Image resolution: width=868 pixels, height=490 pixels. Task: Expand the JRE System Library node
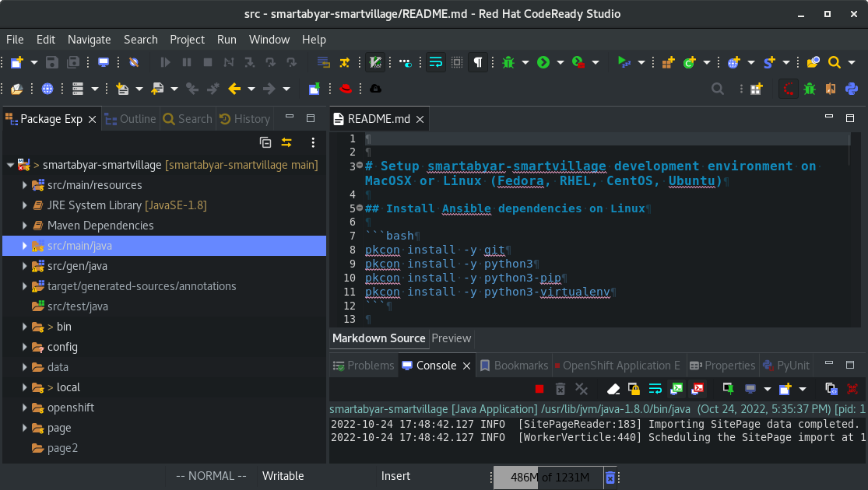24,205
